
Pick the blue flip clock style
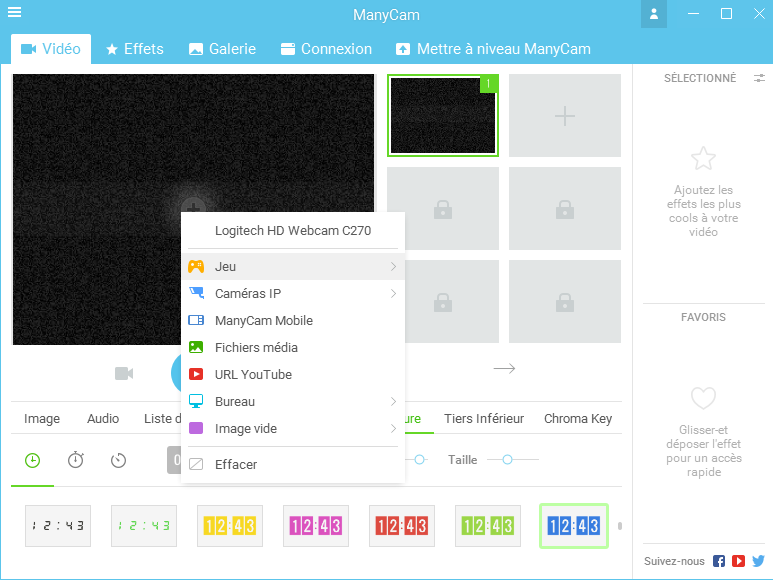coord(574,526)
